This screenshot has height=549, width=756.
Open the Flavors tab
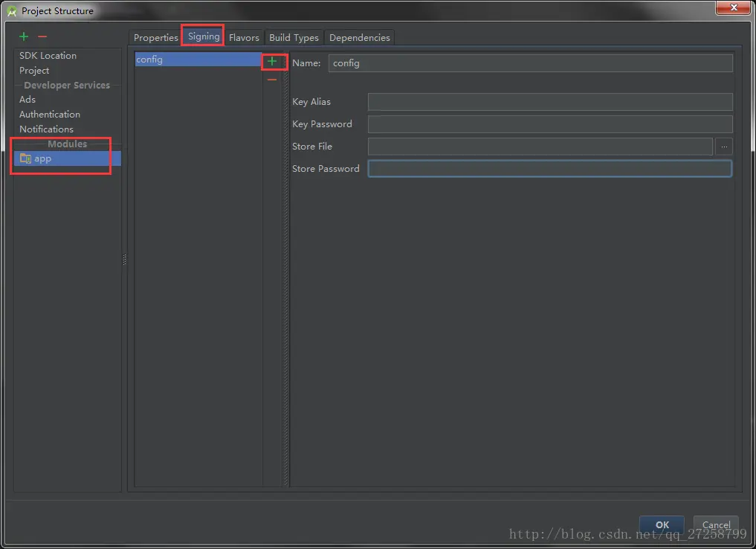click(244, 38)
